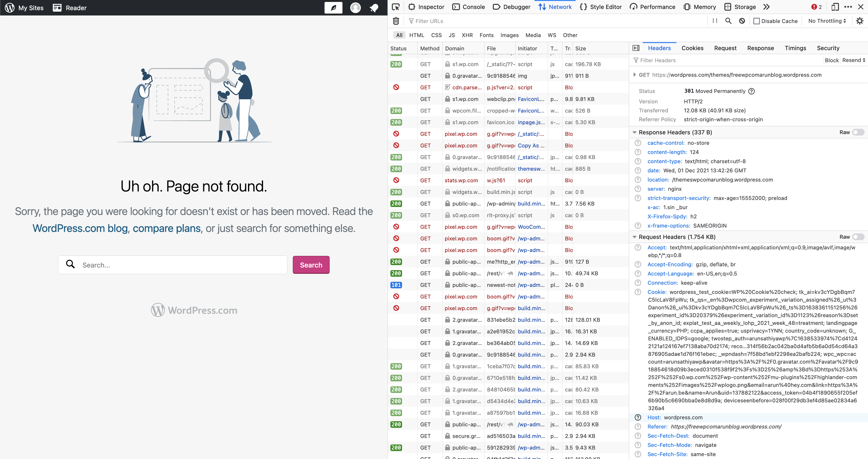Click help icon beside Cookie header
Image resolution: width=868 pixels, height=459 pixels.
tap(638, 292)
